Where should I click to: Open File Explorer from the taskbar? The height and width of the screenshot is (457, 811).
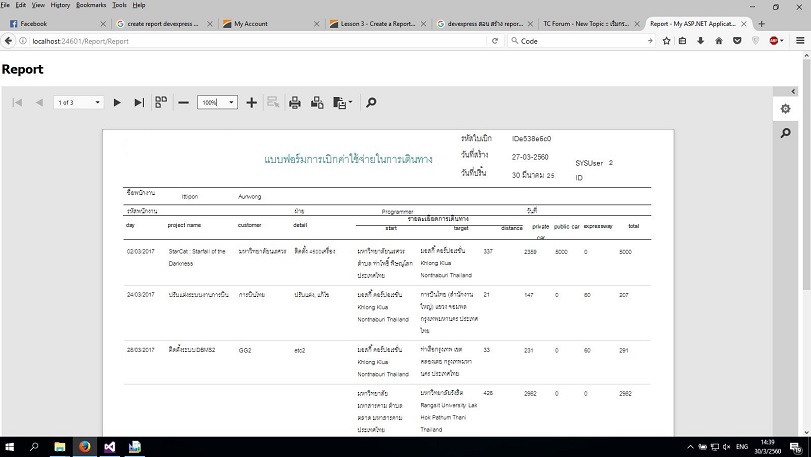(59, 447)
